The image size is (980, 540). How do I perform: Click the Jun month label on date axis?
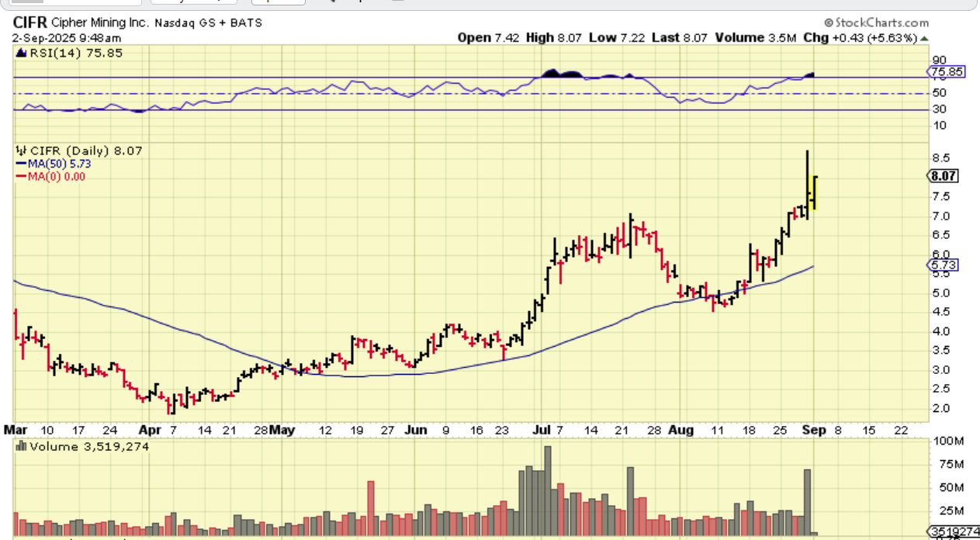click(x=416, y=429)
